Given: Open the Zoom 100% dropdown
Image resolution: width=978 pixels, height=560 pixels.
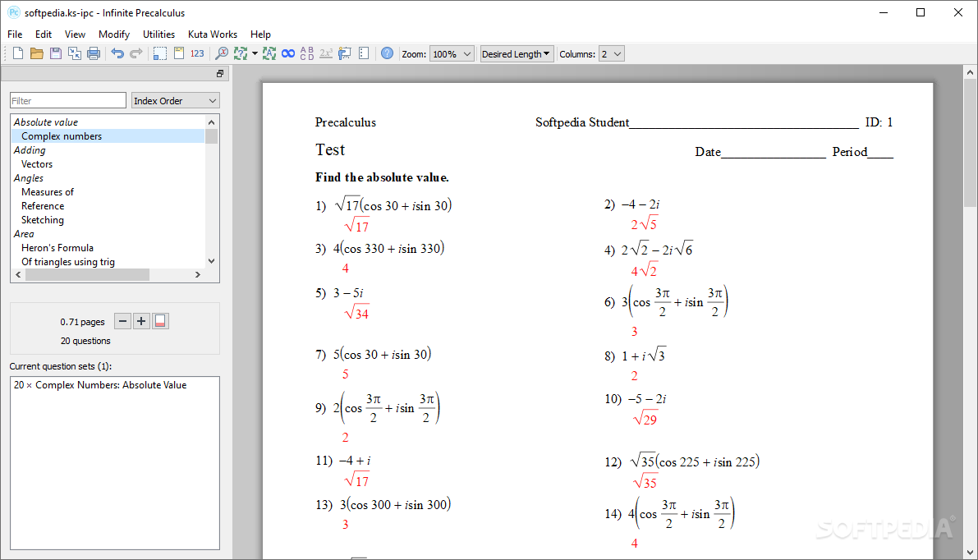Looking at the screenshot, I should 452,54.
